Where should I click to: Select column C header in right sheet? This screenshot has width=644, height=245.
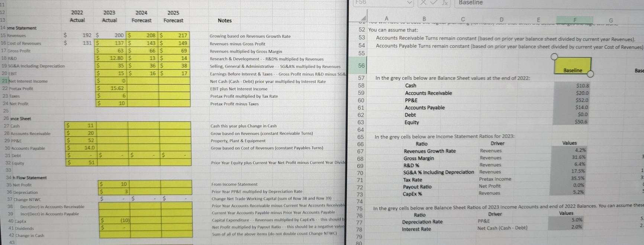tap(463, 19)
